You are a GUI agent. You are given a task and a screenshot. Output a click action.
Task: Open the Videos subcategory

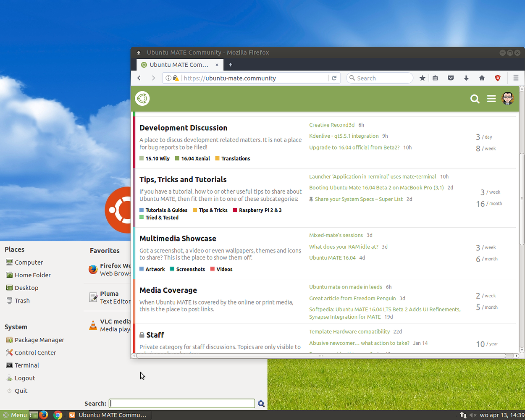click(x=221, y=270)
